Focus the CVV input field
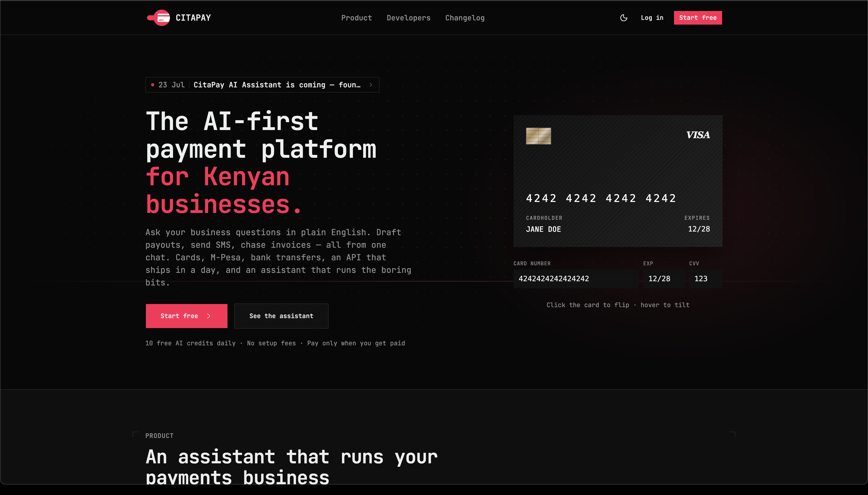Screen dimensions: 868x495 [x=706, y=279]
